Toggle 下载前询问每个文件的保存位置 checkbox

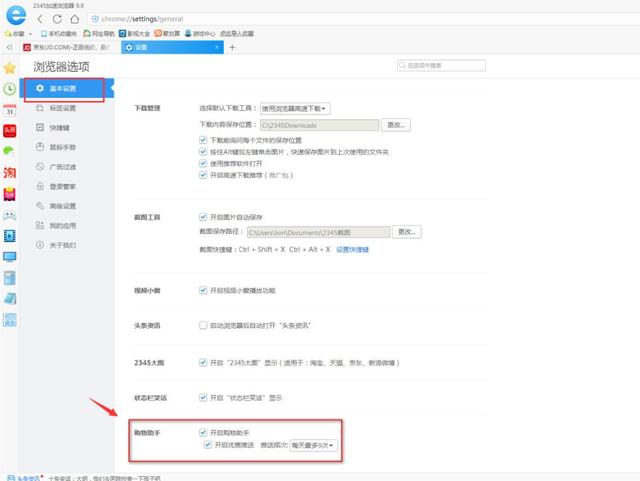tap(203, 140)
